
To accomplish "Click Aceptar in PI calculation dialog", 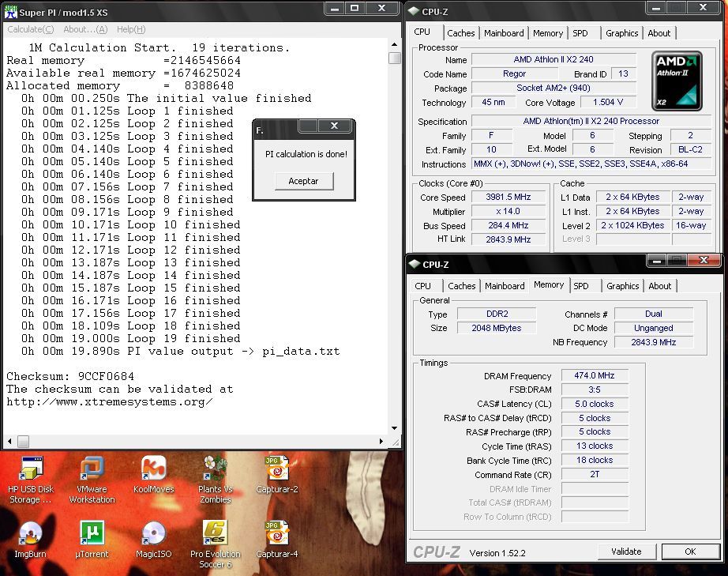I will pos(304,181).
